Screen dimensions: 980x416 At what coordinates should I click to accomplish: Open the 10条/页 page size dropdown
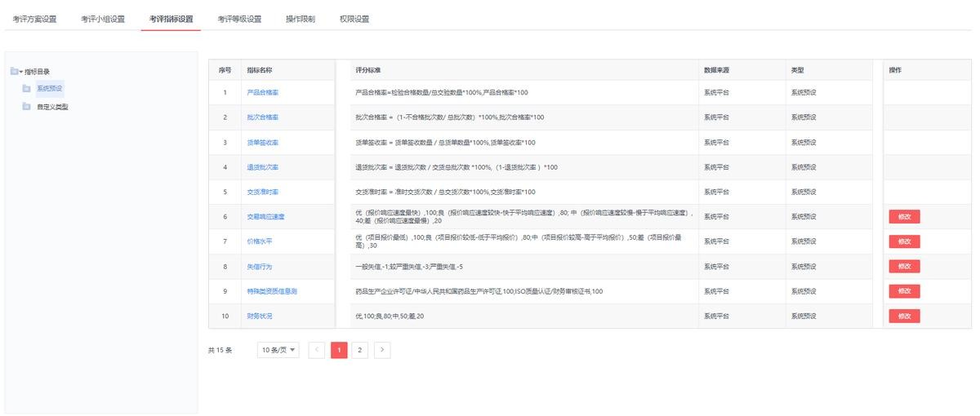tap(278, 350)
